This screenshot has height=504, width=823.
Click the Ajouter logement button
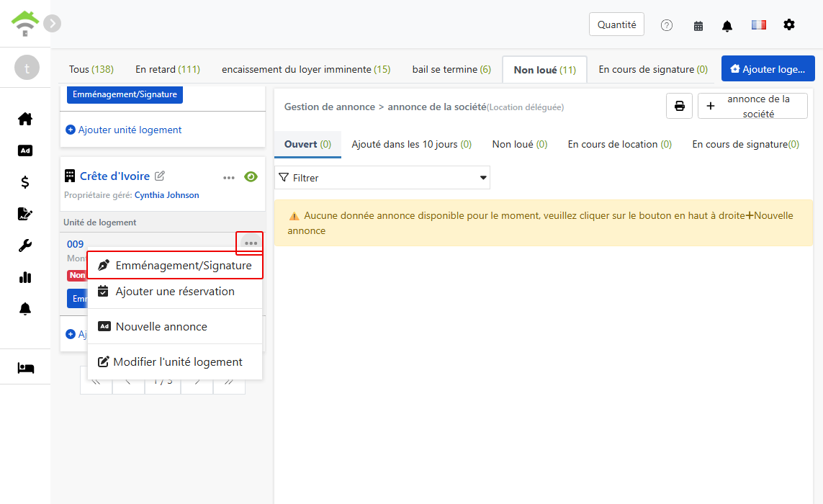(x=768, y=69)
